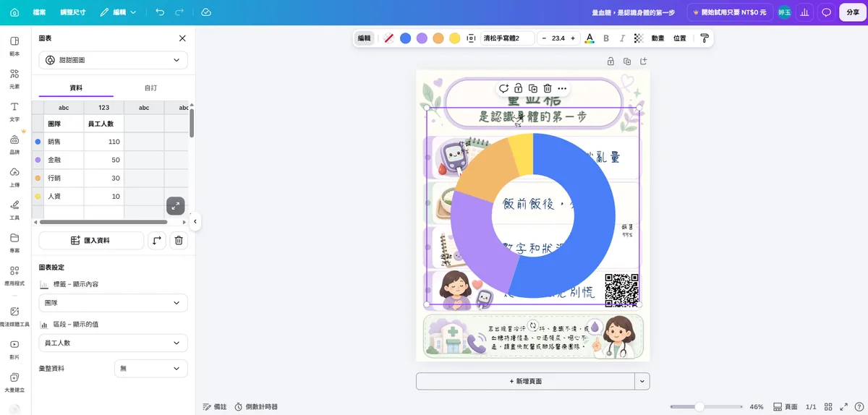868x415 pixels.
Task: Open the 品牌 brand sidebar panel
Action: [x=14, y=145]
